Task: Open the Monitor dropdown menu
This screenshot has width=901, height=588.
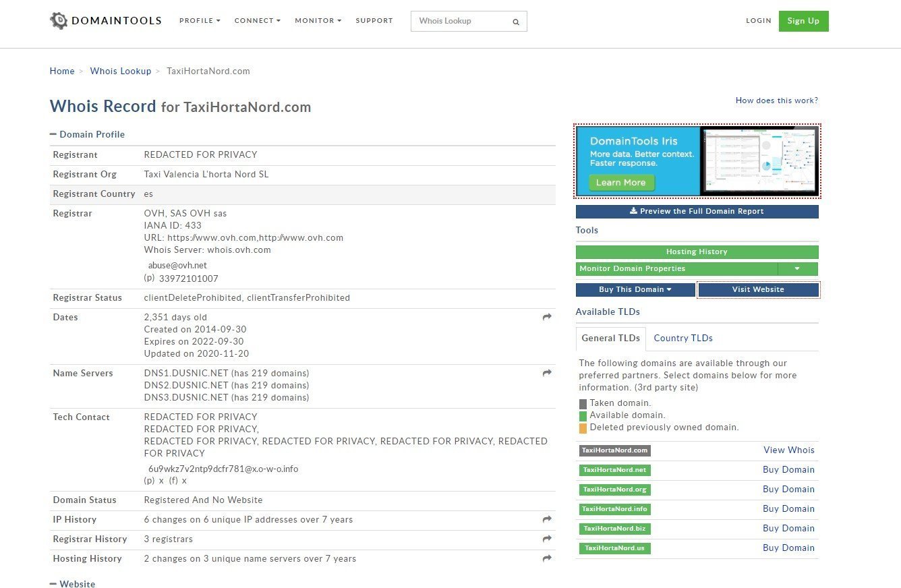Action: click(318, 21)
